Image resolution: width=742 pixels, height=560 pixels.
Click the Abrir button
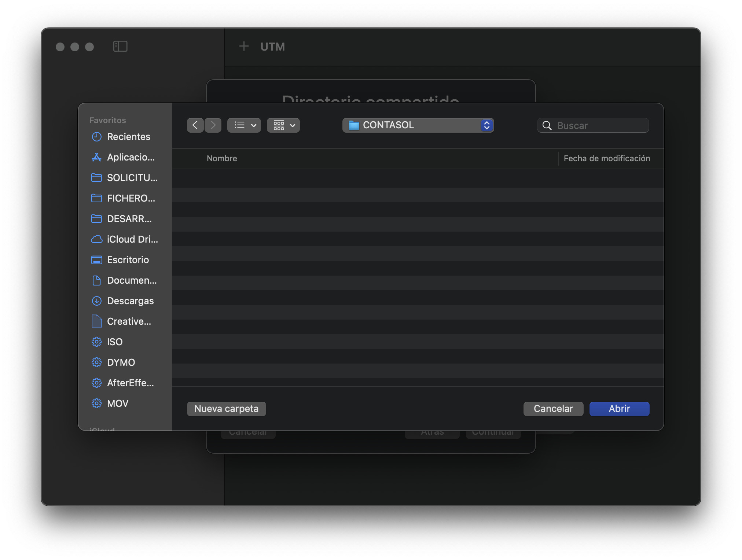pos(620,409)
